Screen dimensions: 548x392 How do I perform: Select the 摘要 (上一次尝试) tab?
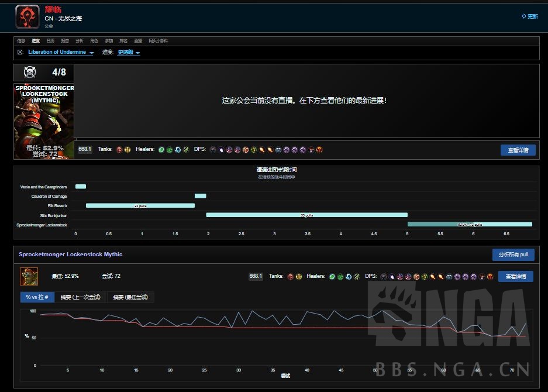81,297
